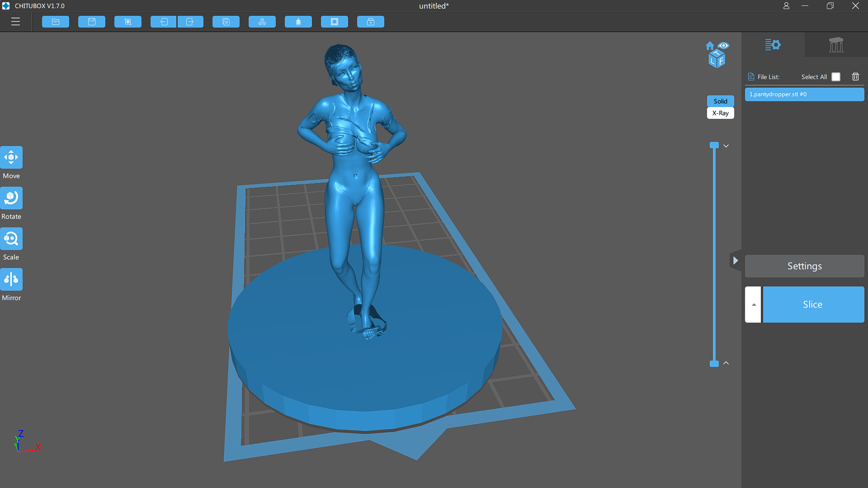Open the Settings panel

[x=804, y=266]
